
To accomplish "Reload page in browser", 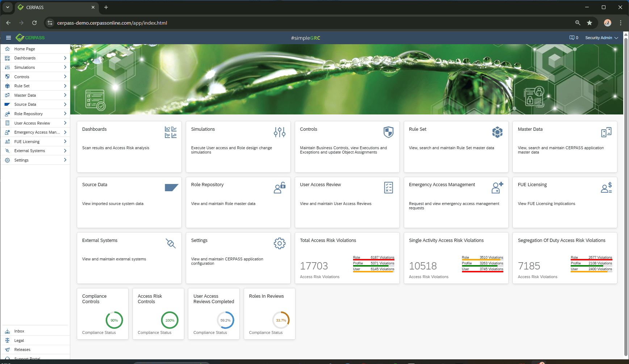I will 34,23.
